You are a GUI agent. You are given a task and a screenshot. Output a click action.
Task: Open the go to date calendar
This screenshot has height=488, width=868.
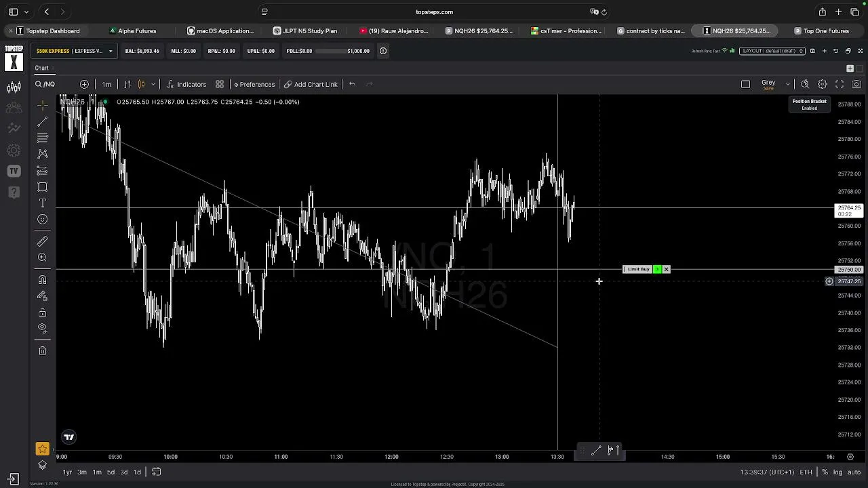click(x=156, y=472)
